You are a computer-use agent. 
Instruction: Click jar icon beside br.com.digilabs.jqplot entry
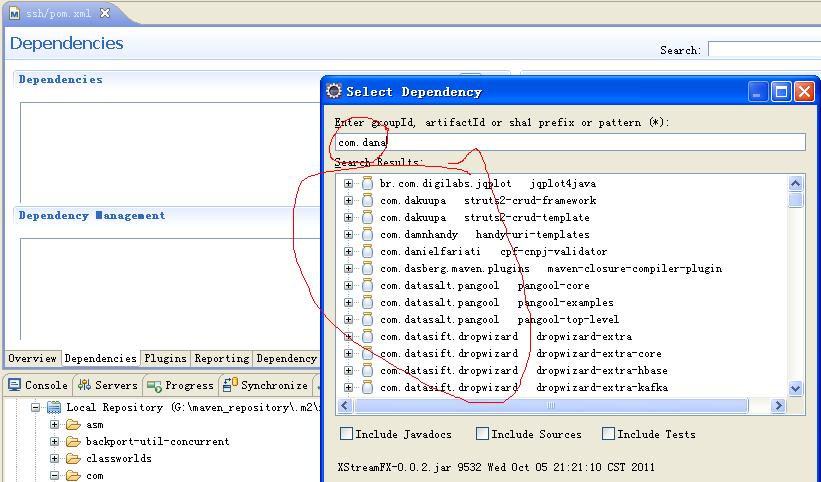tap(367, 184)
